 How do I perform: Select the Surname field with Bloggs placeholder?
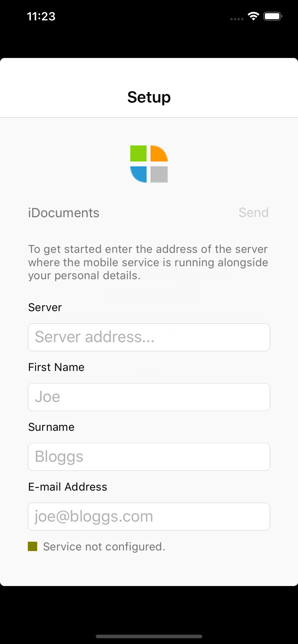149,457
